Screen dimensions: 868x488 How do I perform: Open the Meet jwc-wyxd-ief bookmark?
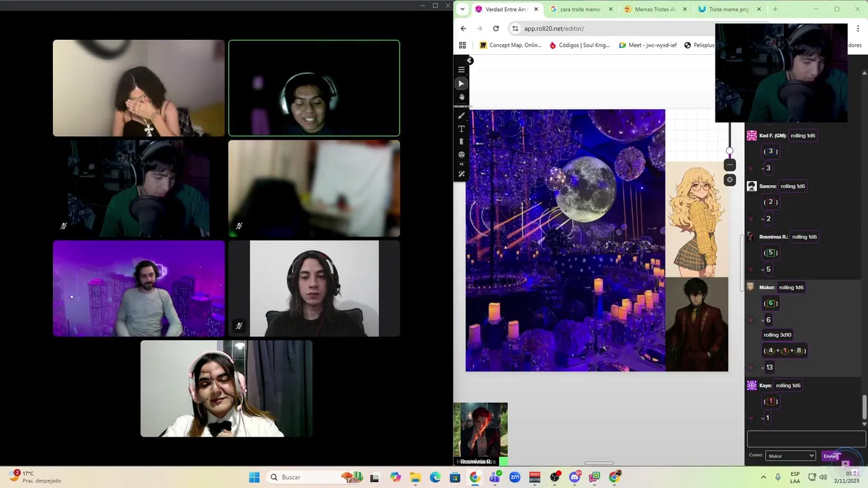[648, 45]
